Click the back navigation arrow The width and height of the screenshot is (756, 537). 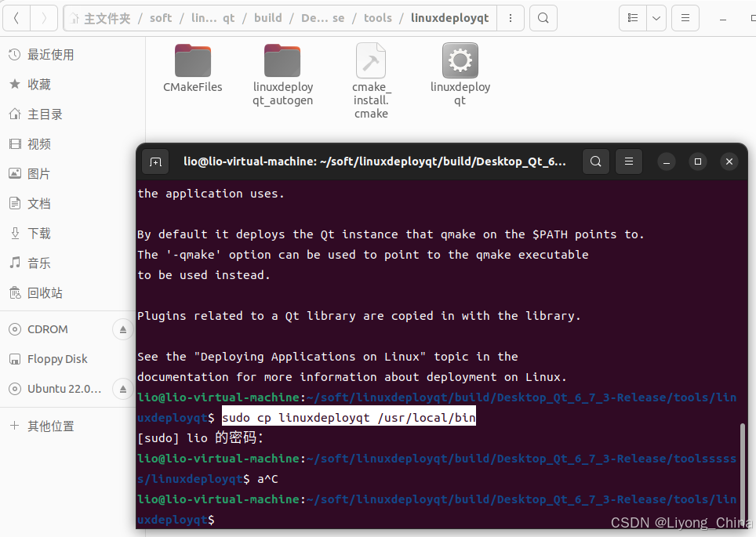[16, 17]
